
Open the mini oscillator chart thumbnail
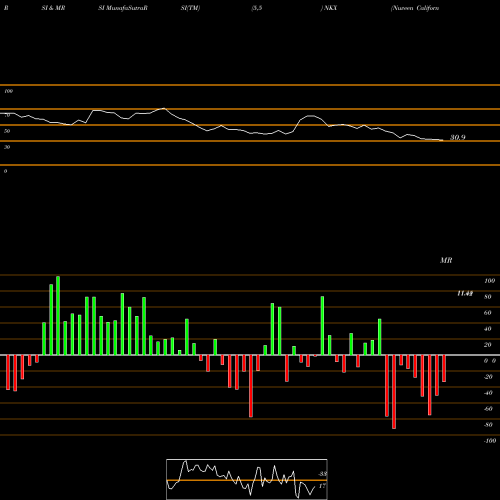click(247, 479)
